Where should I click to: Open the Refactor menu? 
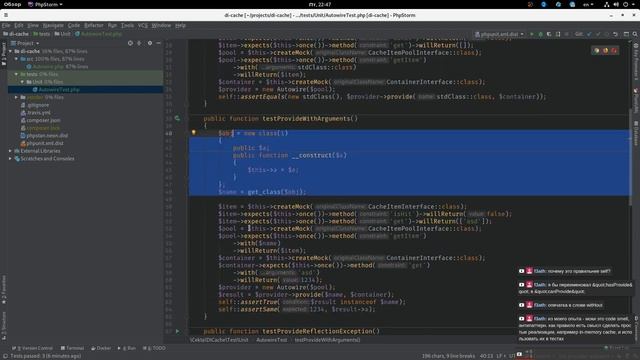click(x=93, y=25)
